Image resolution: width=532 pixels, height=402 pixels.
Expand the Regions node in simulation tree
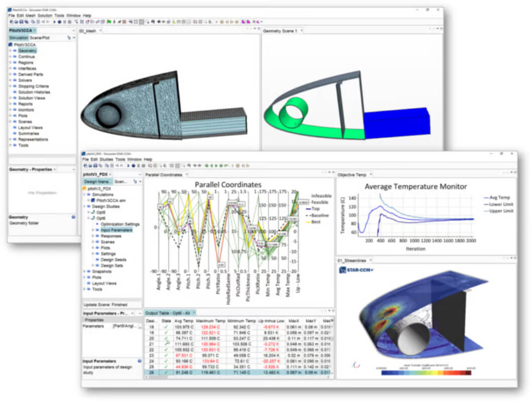click(10, 62)
